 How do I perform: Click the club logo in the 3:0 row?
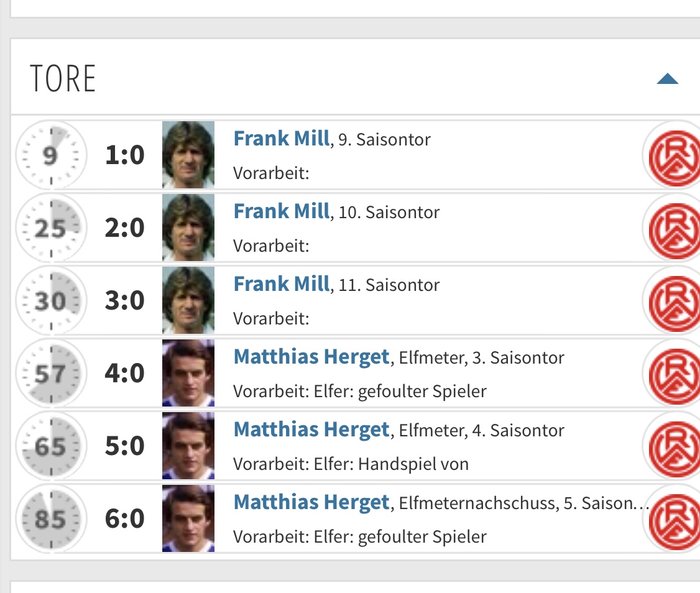[x=672, y=300]
